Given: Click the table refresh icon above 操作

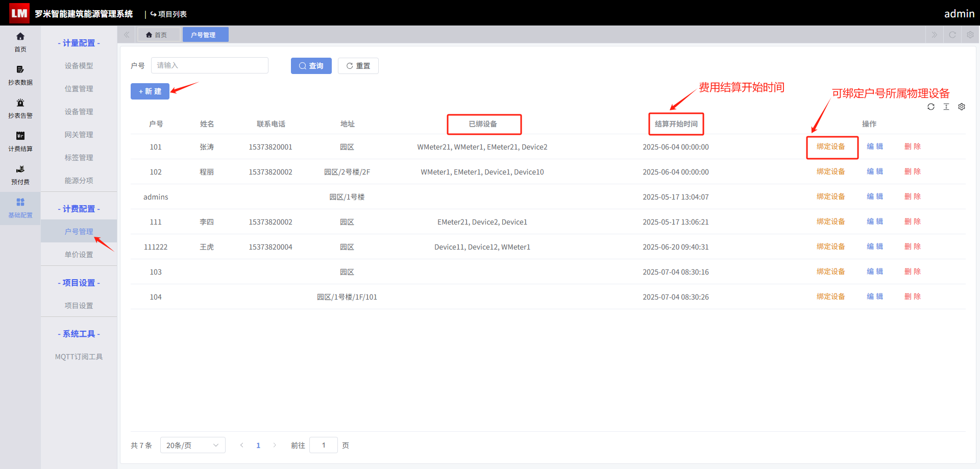Looking at the screenshot, I should pos(931,107).
